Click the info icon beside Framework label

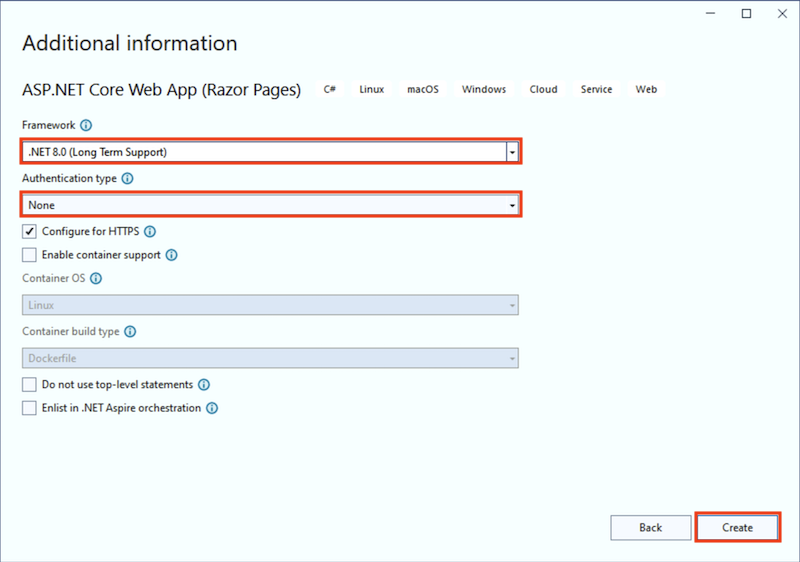[86, 125]
